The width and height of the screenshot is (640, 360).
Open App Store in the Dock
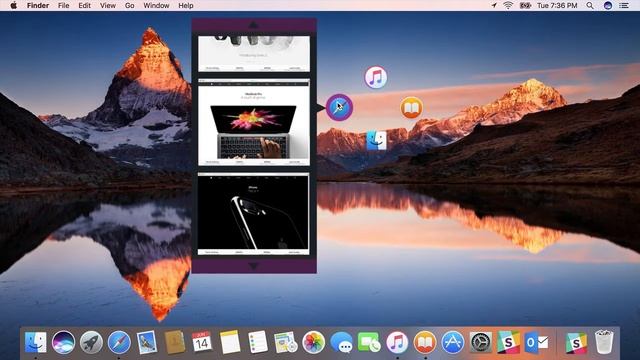coord(453,342)
